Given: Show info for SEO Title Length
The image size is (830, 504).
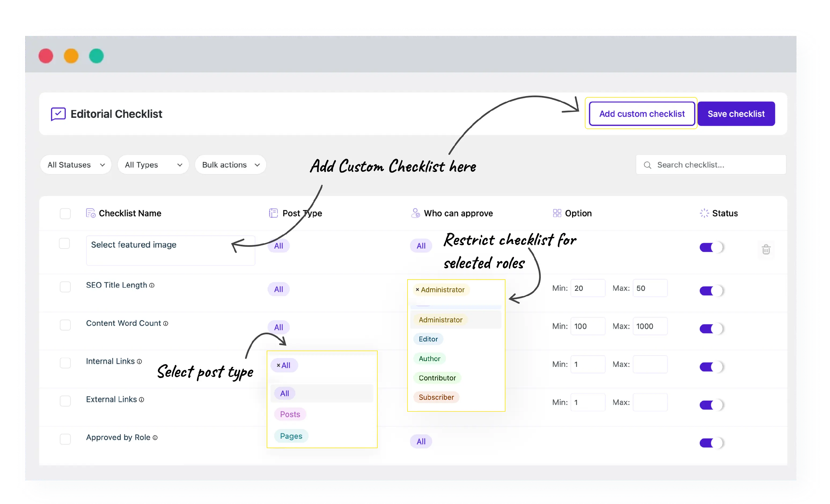Looking at the screenshot, I should 152,286.
